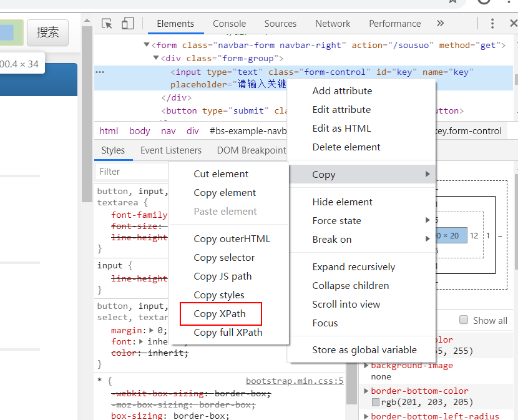Expand the Force state submenu arrow

coord(428,220)
